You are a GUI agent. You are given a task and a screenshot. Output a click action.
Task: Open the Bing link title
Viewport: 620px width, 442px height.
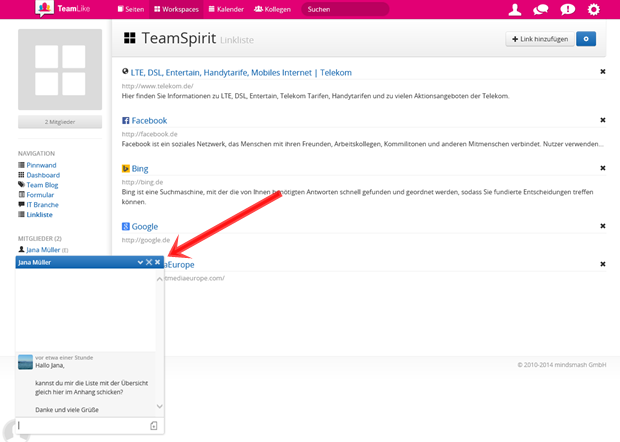click(x=140, y=169)
